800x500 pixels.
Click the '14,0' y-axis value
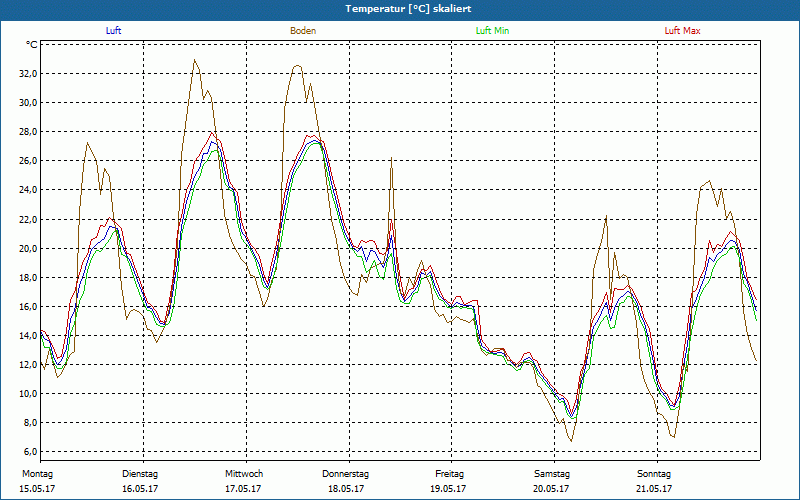click(x=29, y=335)
